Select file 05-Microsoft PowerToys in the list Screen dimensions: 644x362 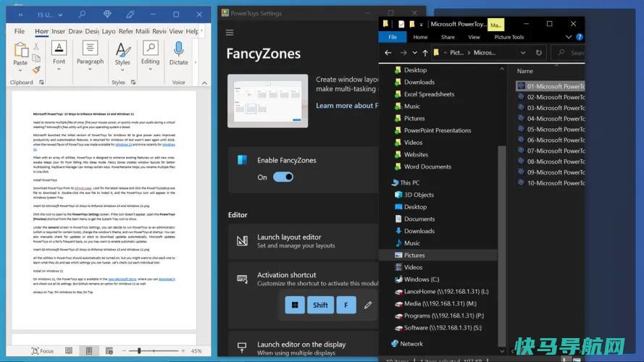click(551, 130)
